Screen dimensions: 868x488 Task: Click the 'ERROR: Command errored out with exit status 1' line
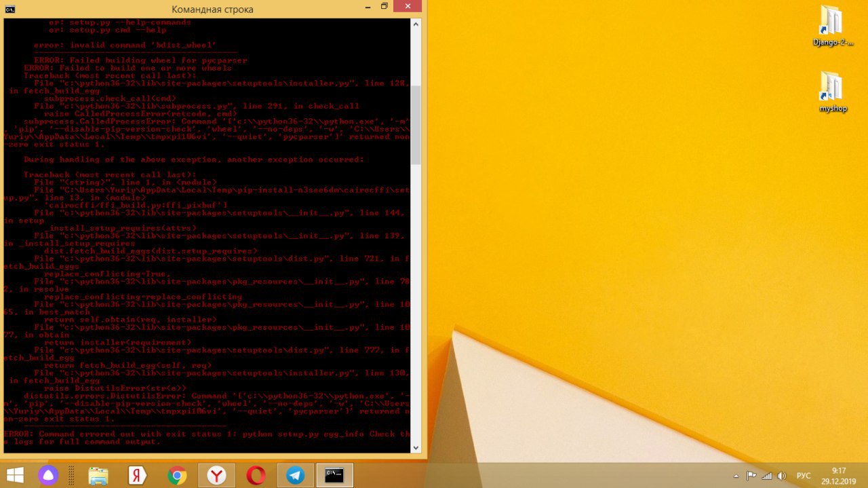coord(207,438)
